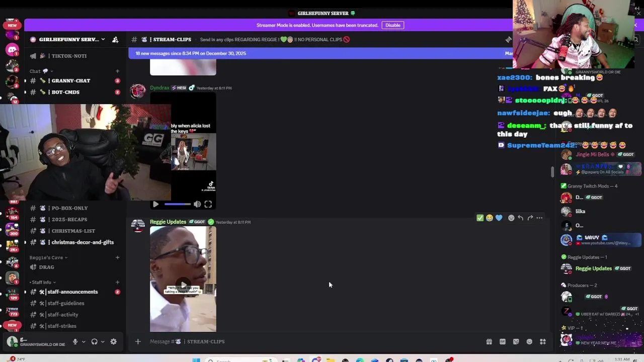Click the Dyndrax username
Viewport: 644px width, 362px height.
click(159, 87)
